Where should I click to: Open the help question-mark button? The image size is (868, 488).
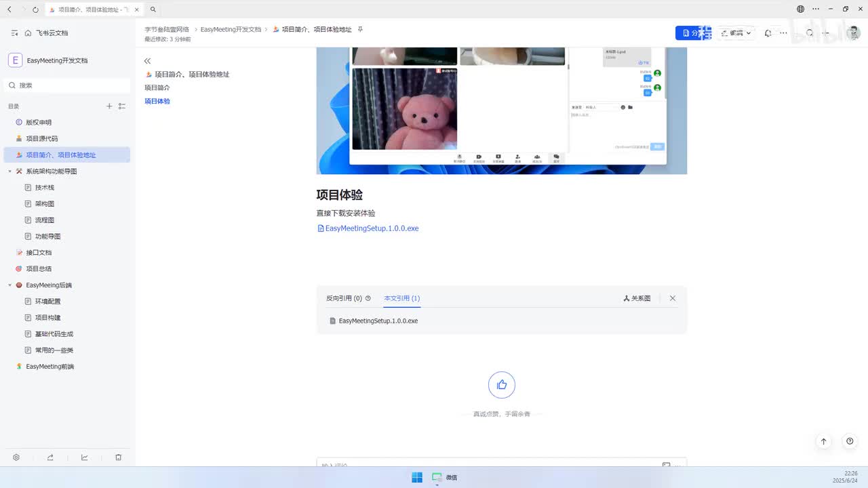(x=850, y=441)
